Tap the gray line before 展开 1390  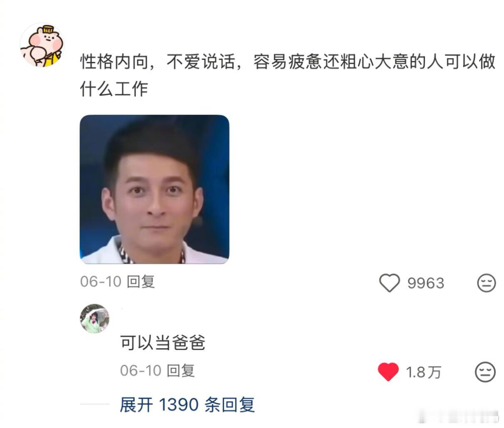(x=94, y=404)
